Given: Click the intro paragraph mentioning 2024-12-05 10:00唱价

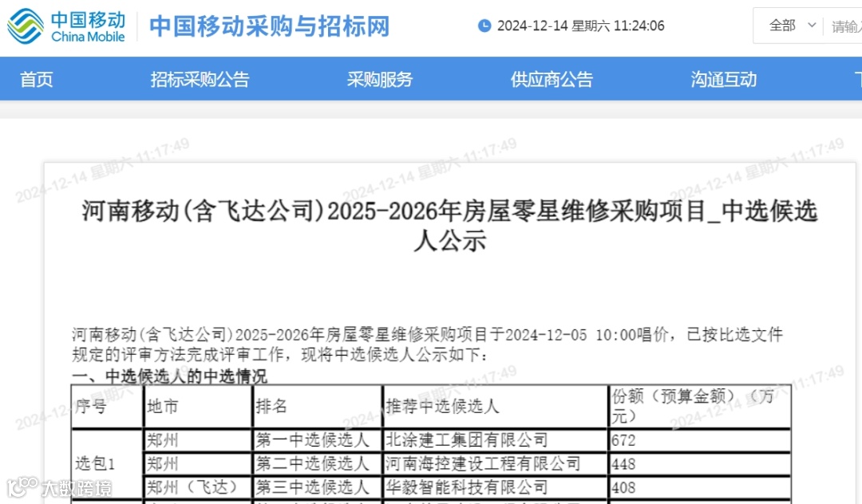Looking at the screenshot, I should pyautogui.click(x=427, y=345).
